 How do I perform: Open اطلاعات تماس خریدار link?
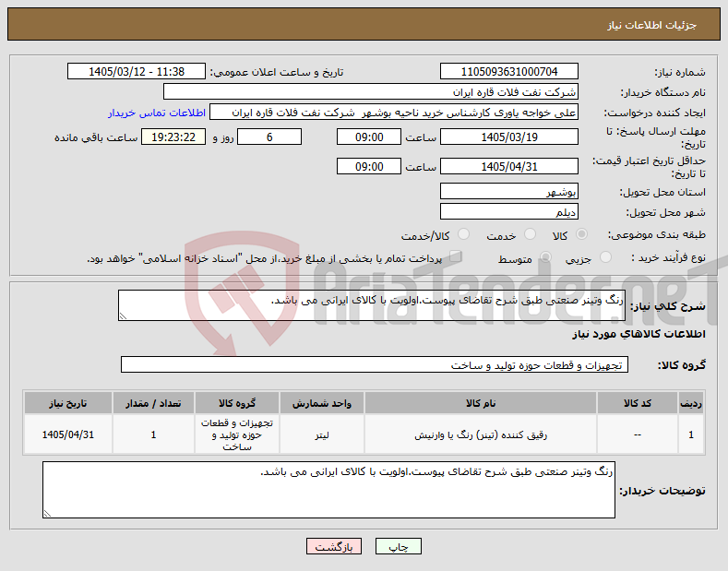pyautogui.click(x=157, y=113)
